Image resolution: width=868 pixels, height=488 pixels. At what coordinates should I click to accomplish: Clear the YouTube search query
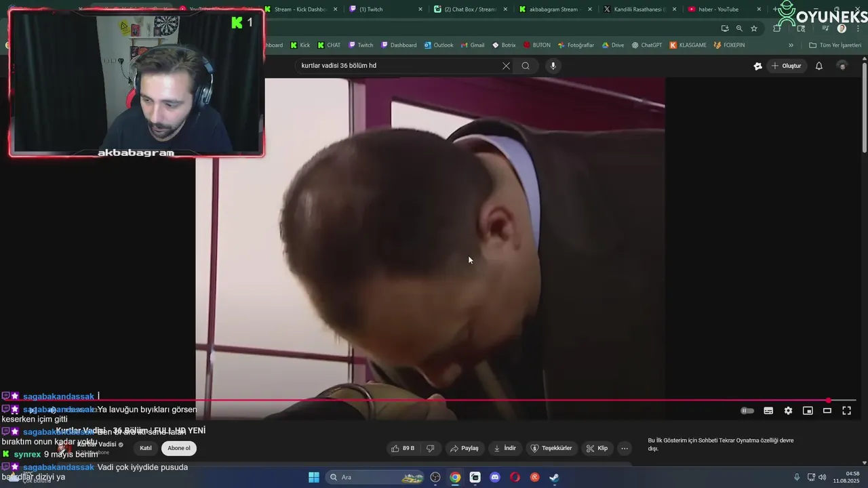point(506,66)
